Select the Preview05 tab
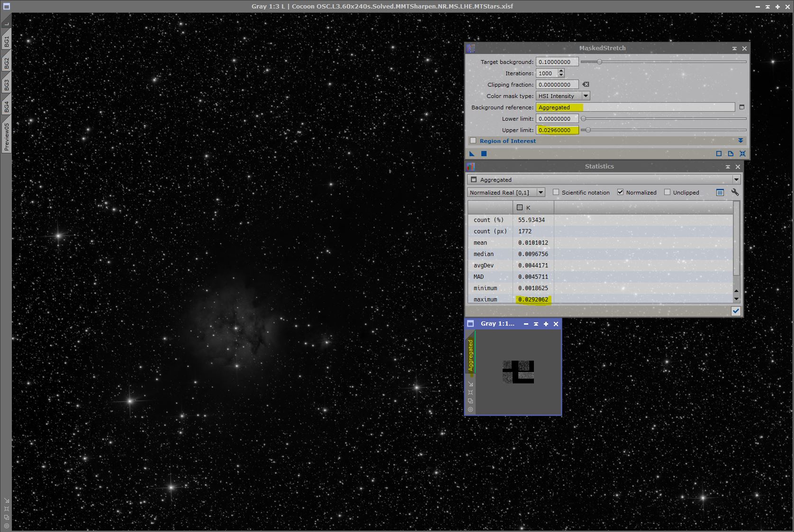Image resolution: width=794 pixels, height=532 pixels. [x=7, y=136]
